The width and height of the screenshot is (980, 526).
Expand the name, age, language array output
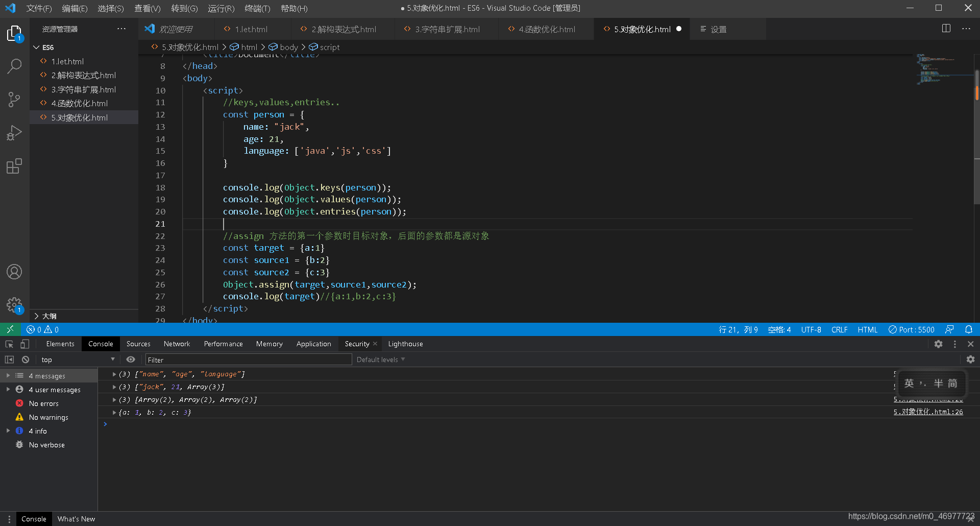[114, 374]
